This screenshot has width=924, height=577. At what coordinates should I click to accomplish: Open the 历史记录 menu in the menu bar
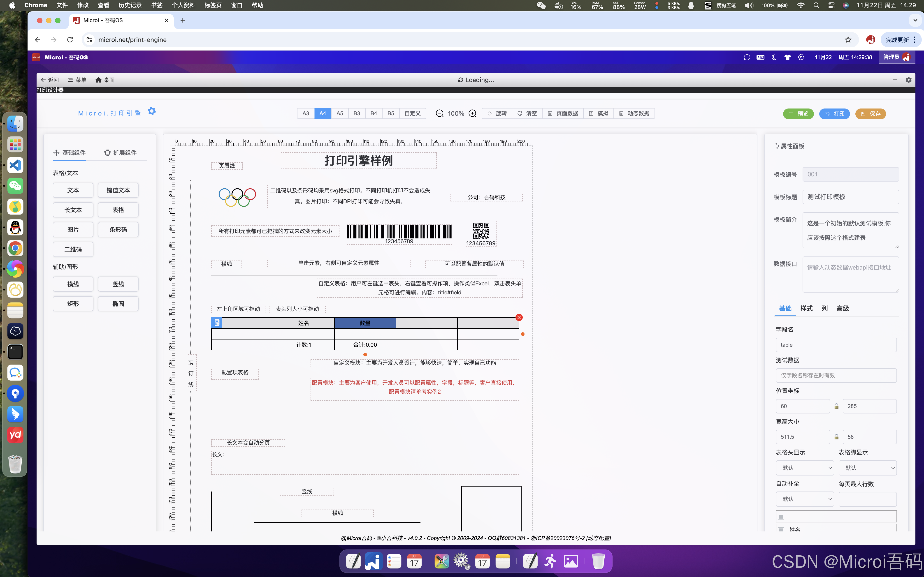tap(130, 5)
